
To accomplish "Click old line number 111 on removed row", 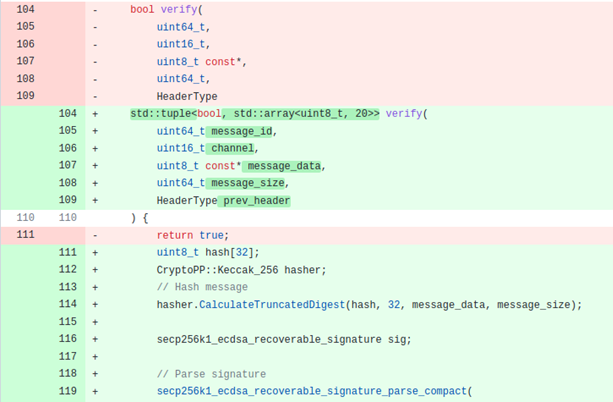I will [25, 235].
